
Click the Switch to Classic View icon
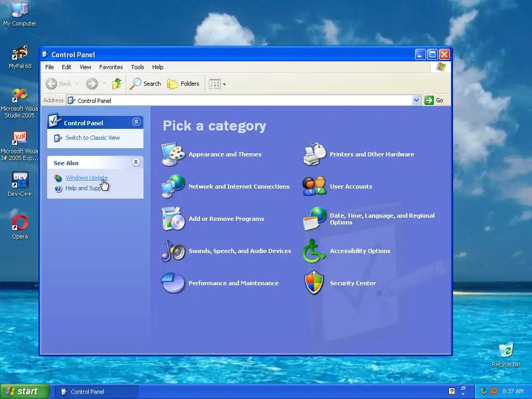[x=58, y=138]
